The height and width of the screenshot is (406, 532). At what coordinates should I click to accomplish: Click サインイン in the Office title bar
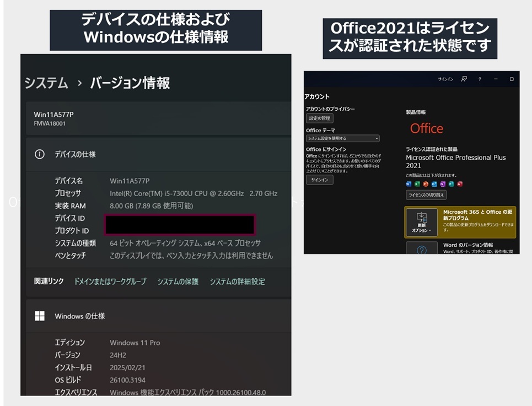445,79
